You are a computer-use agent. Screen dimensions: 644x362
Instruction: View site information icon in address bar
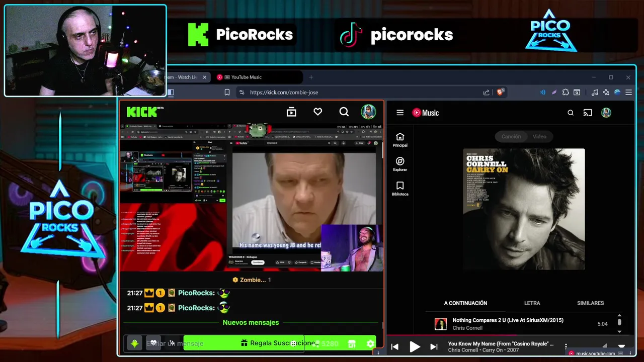tap(242, 92)
